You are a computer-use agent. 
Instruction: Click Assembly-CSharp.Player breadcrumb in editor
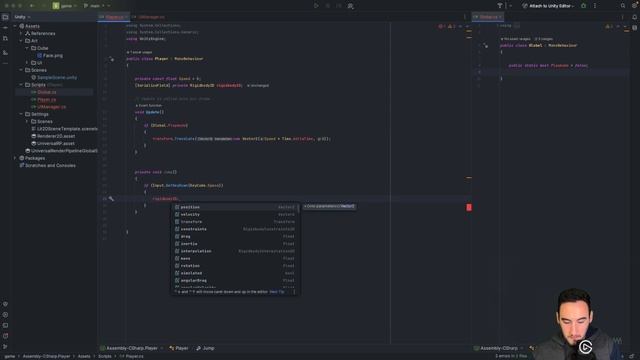(129, 348)
